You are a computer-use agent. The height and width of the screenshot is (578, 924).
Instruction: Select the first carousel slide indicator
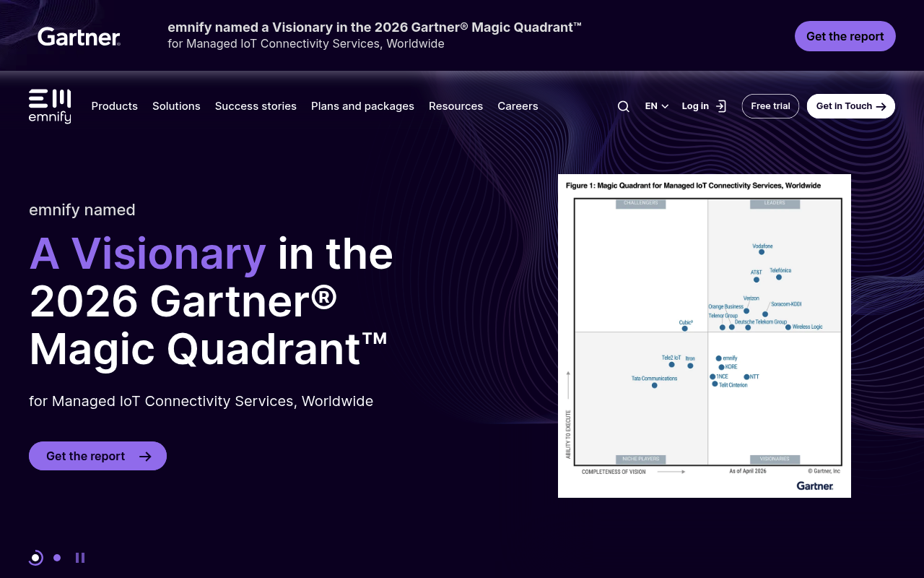35,558
